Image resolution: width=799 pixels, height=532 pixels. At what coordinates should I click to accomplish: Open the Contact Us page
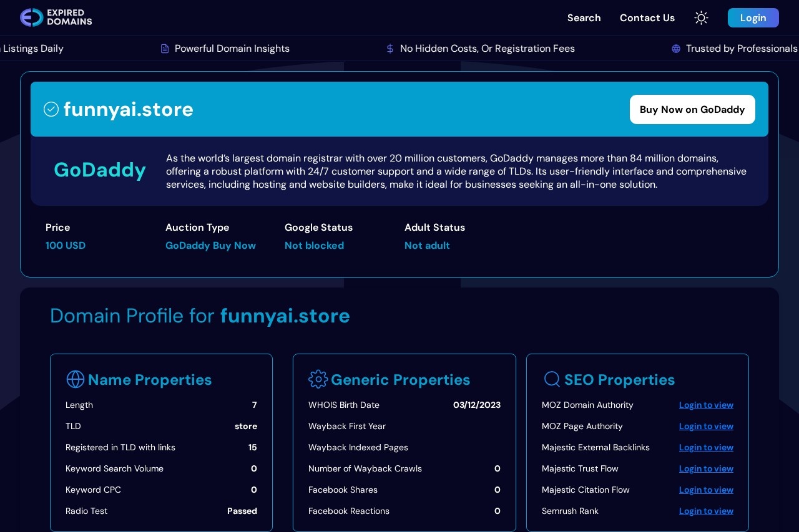pos(647,18)
